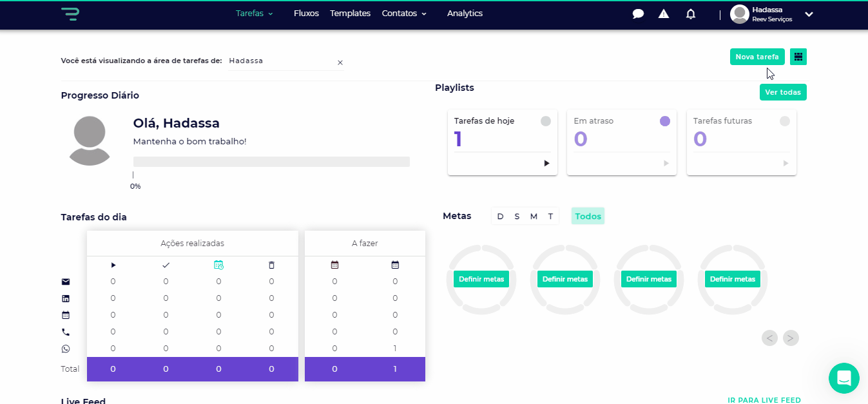Go to previous Metas page arrow
Screen dimensions: 868x404
point(769,338)
